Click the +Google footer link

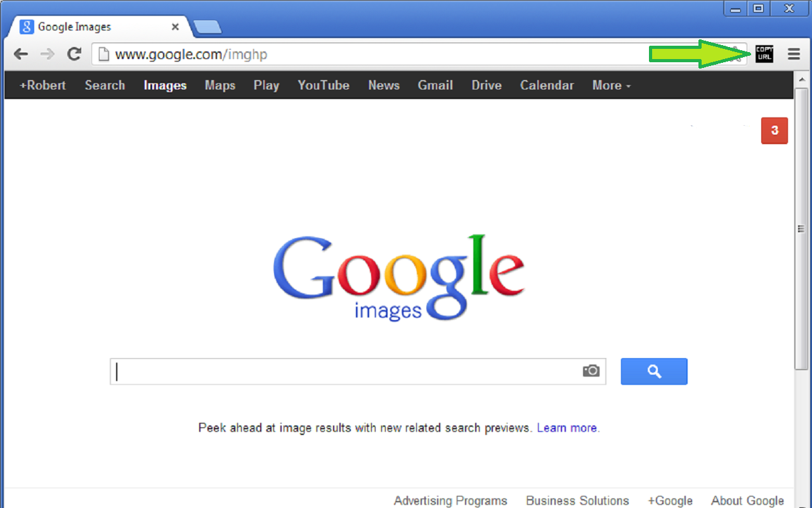pyautogui.click(x=670, y=501)
